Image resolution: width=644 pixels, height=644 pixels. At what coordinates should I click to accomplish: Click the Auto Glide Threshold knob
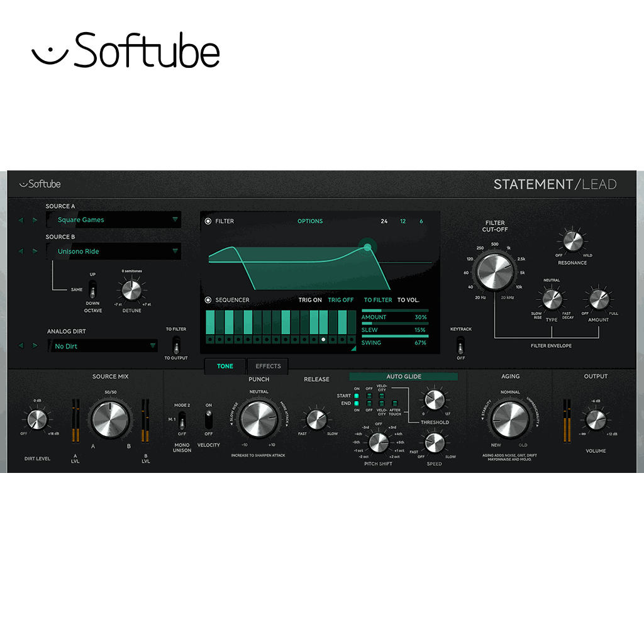point(435,399)
